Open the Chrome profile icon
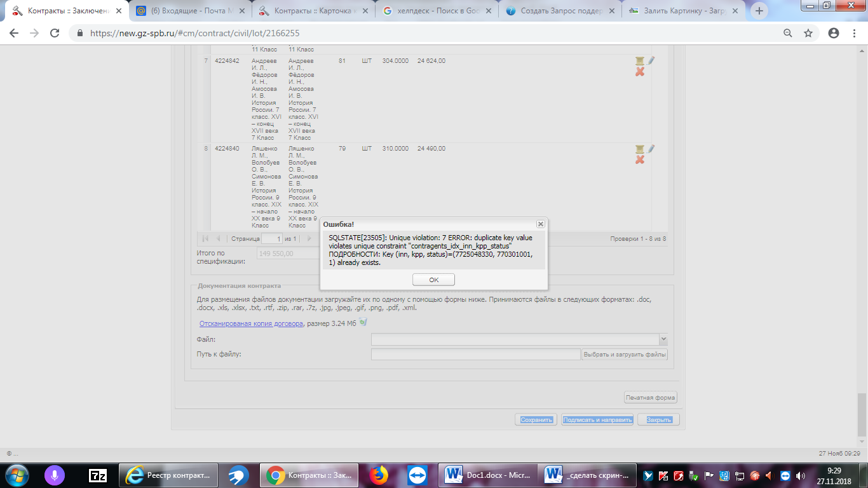 point(834,33)
